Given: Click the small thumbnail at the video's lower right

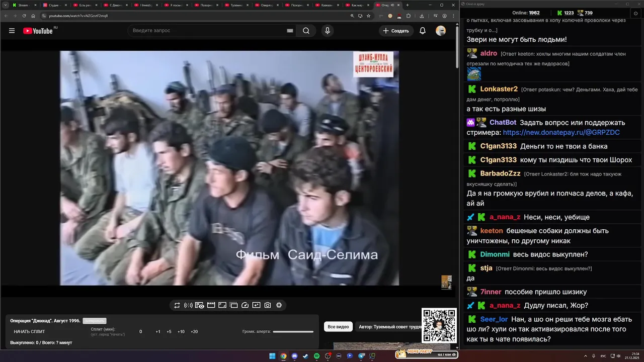Looking at the screenshot, I should click(x=446, y=282).
